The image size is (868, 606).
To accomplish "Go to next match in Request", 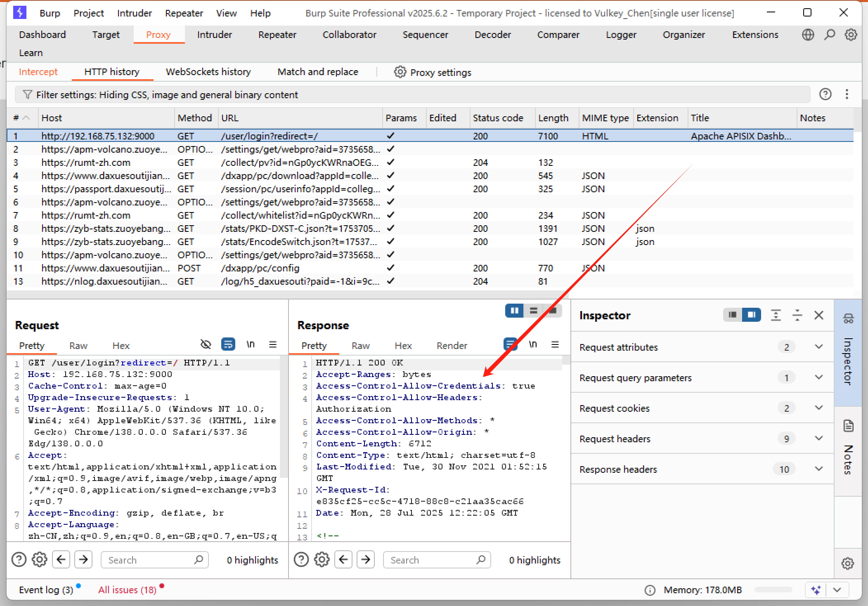I will [83, 560].
